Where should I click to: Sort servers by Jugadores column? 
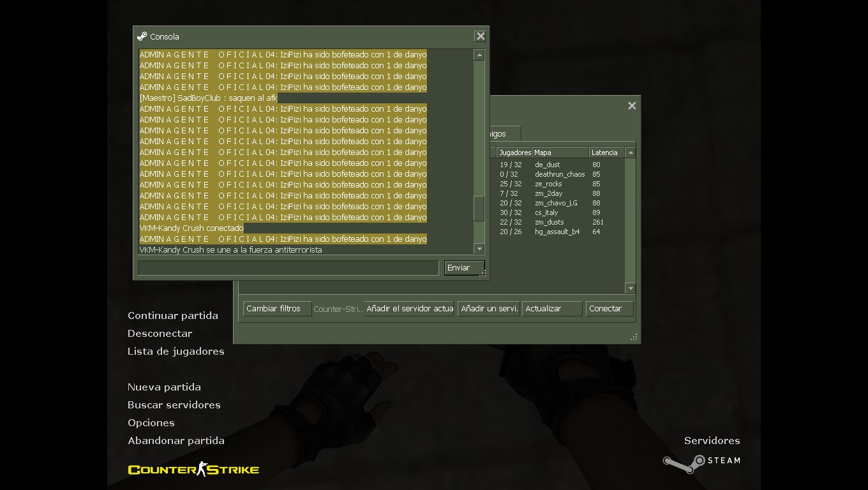pyautogui.click(x=514, y=152)
